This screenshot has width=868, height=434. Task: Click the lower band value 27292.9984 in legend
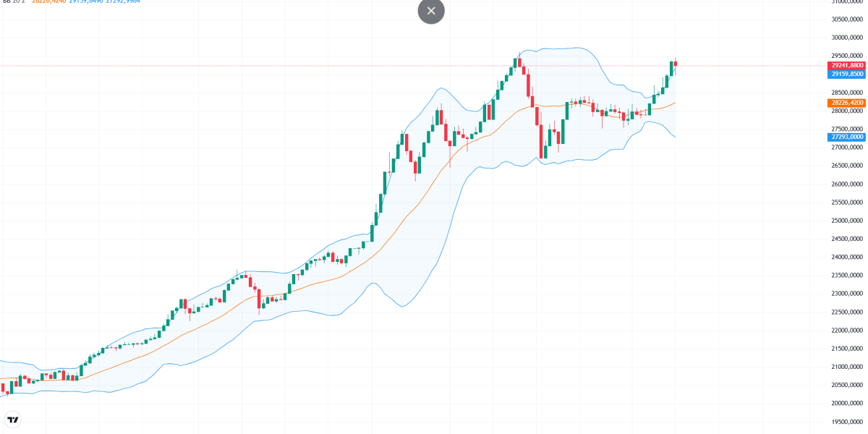tap(123, 1)
